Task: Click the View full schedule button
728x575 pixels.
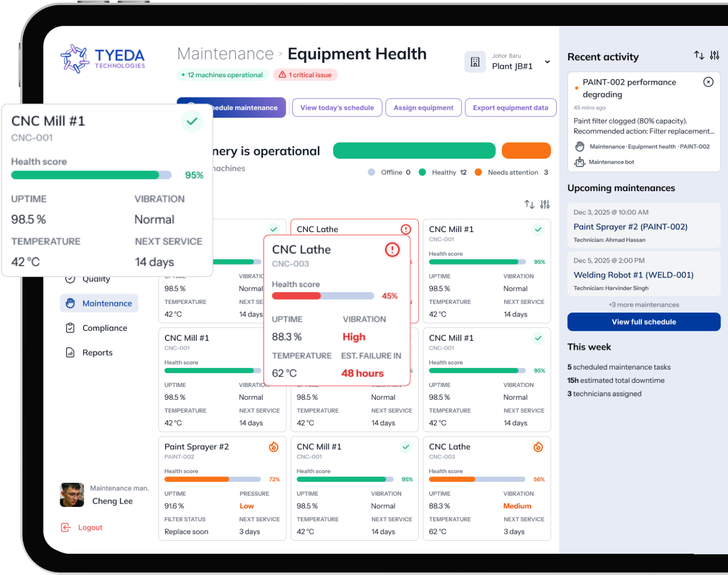Action: coord(643,322)
